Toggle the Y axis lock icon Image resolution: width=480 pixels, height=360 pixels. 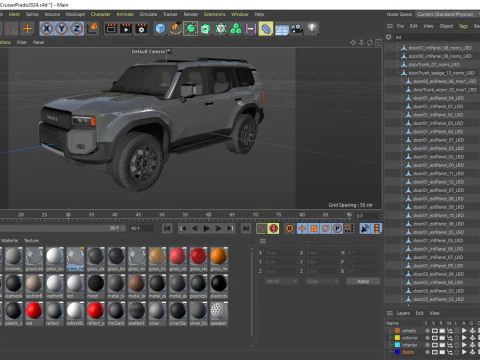pos(62,29)
